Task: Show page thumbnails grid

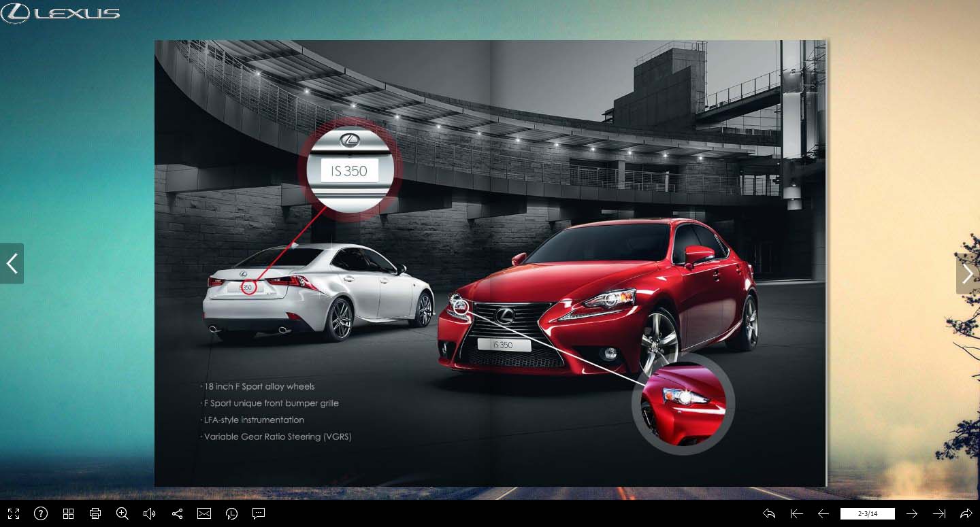Action: click(x=68, y=513)
